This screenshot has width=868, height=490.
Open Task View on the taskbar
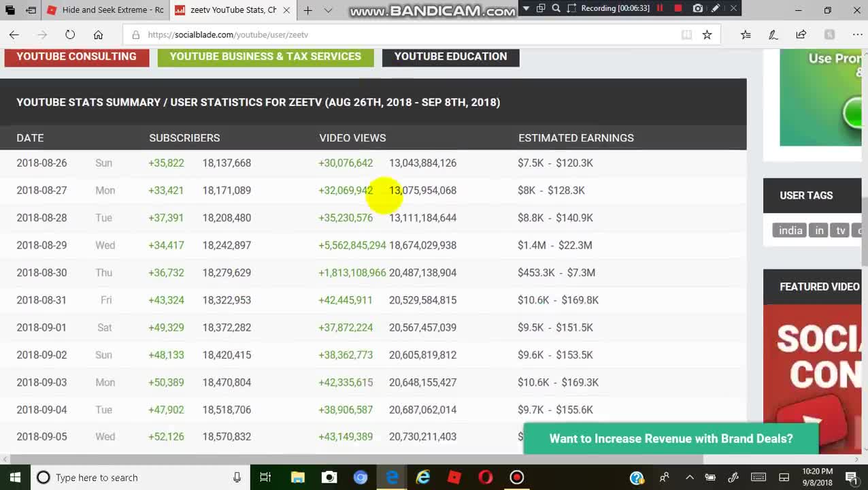265,477
